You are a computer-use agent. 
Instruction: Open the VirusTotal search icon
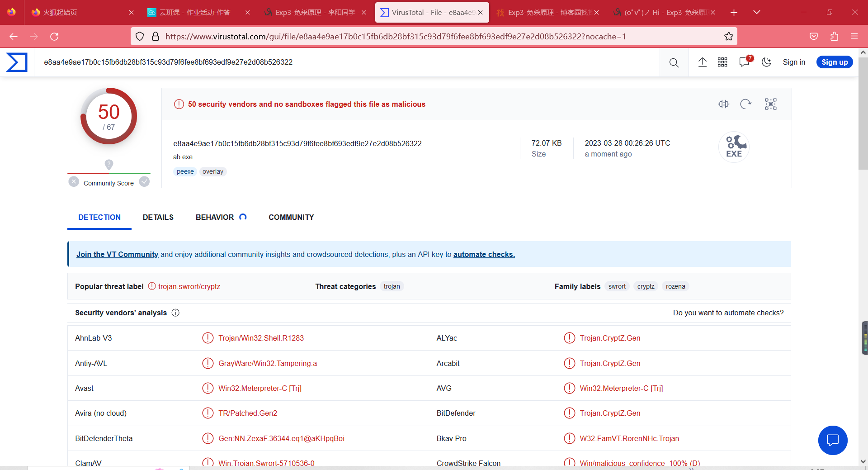click(674, 62)
